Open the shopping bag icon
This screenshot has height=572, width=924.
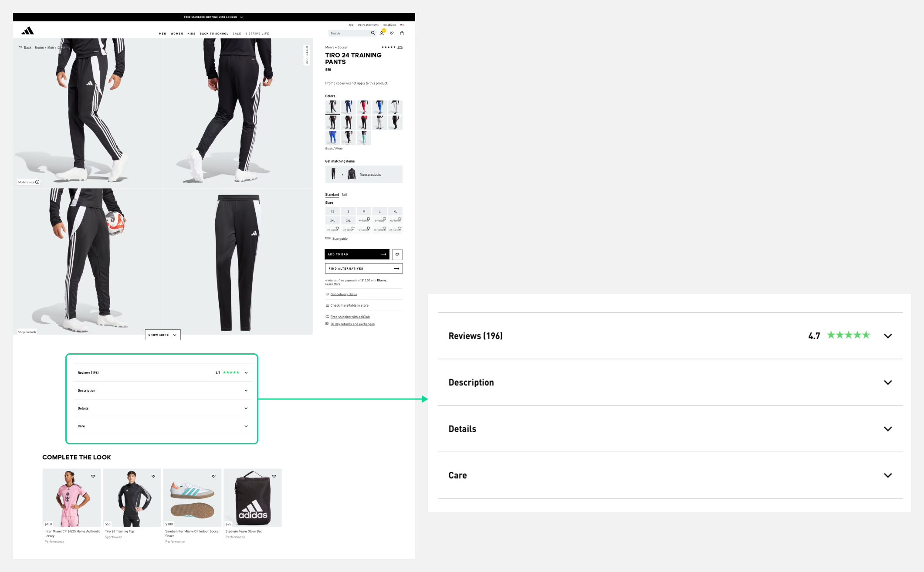tap(402, 33)
